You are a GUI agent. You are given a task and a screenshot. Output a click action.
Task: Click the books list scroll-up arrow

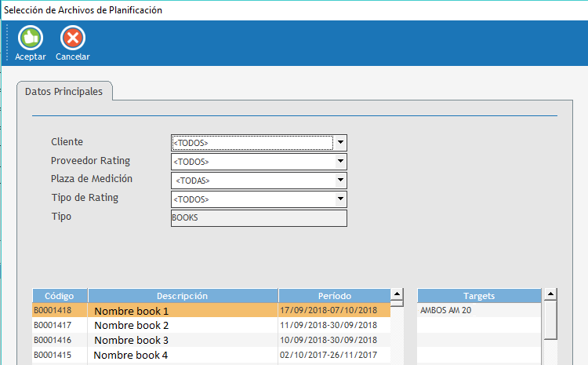point(397,295)
